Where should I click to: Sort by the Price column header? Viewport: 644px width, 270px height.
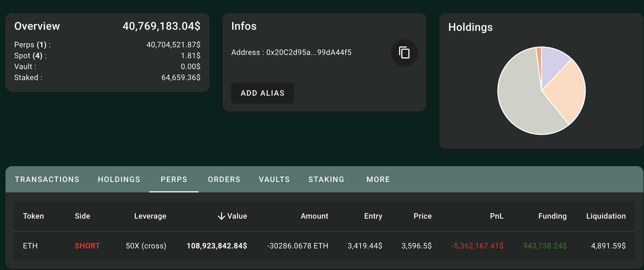(423, 216)
